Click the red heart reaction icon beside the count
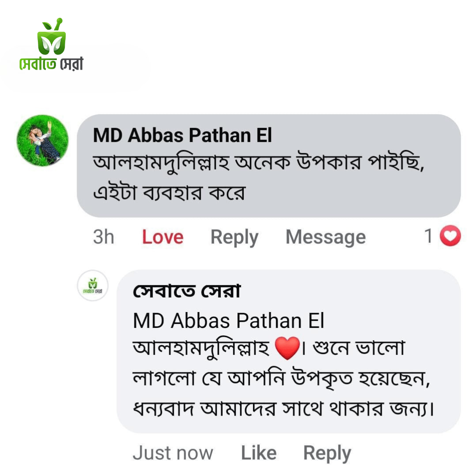 pos(451,237)
